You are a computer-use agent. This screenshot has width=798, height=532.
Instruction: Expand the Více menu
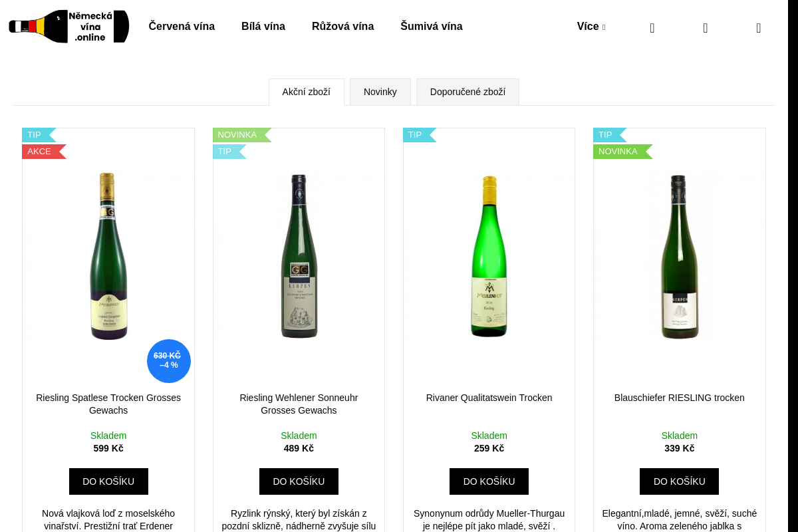coord(591,27)
